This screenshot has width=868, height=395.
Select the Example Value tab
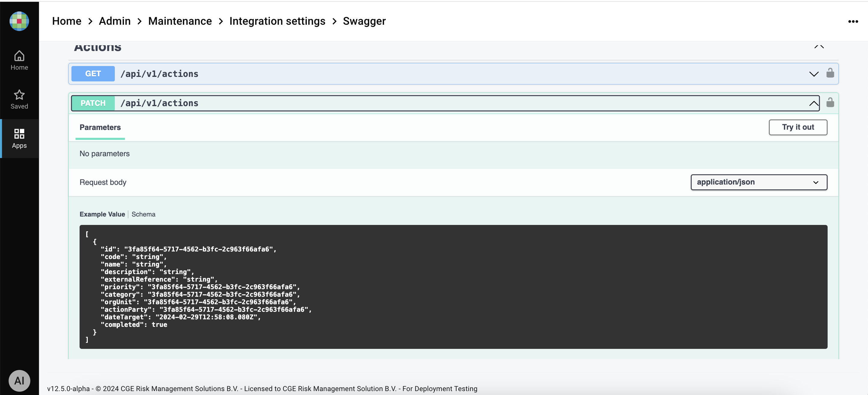102,214
